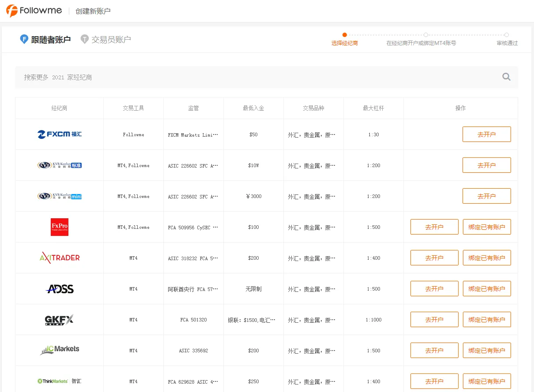534x392 pixels.
Task: Click 绑定已有账户 in GKFX row
Action: 487,320
